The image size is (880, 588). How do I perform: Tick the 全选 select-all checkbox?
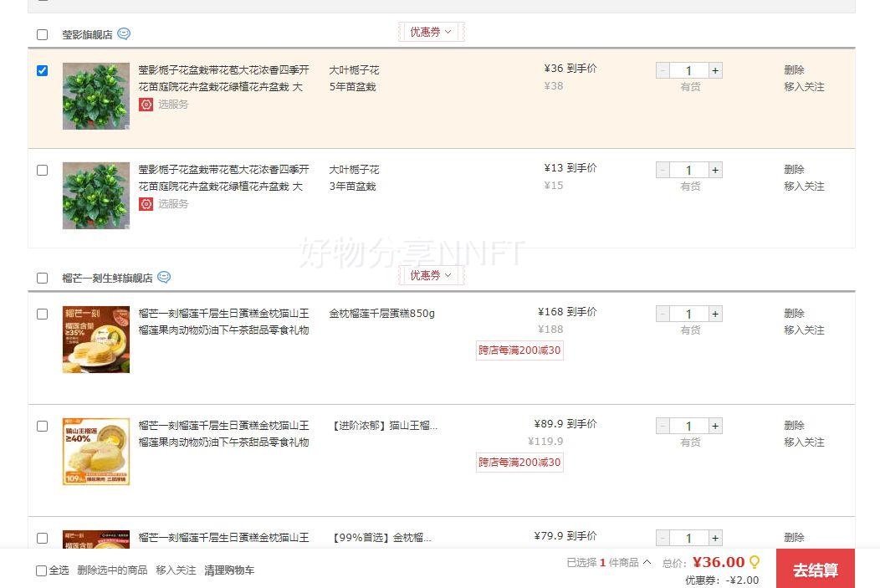[x=42, y=570]
